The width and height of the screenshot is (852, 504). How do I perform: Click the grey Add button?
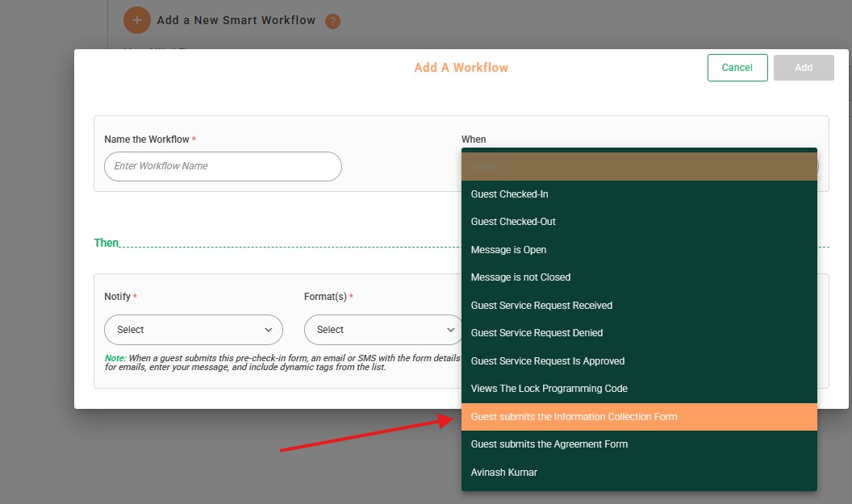point(804,68)
